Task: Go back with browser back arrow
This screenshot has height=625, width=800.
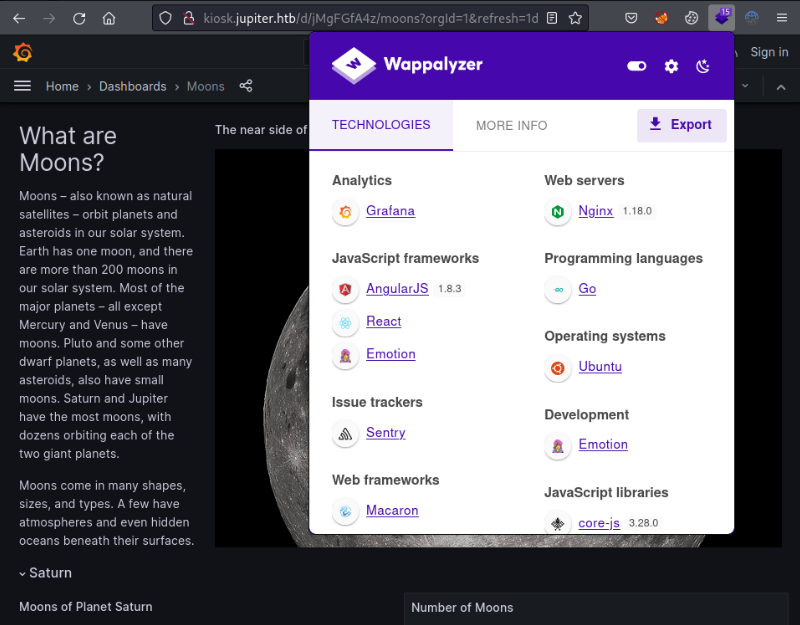Action: [19, 19]
